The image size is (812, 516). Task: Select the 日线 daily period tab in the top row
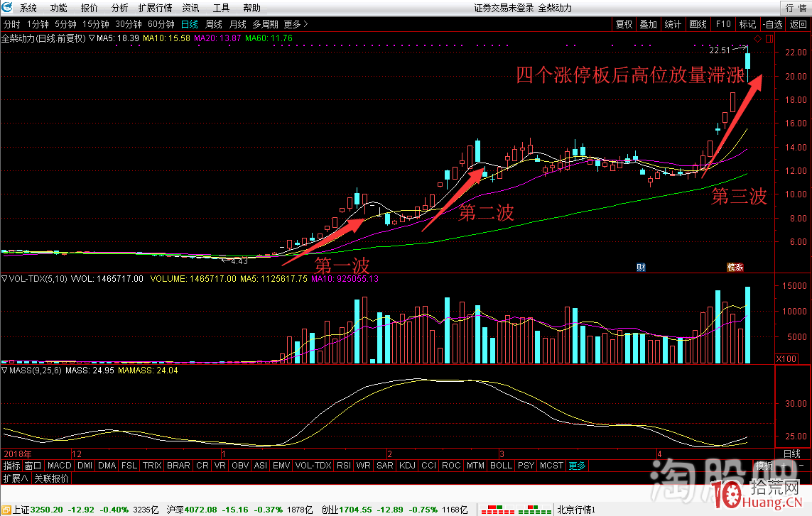click(190, 24)
